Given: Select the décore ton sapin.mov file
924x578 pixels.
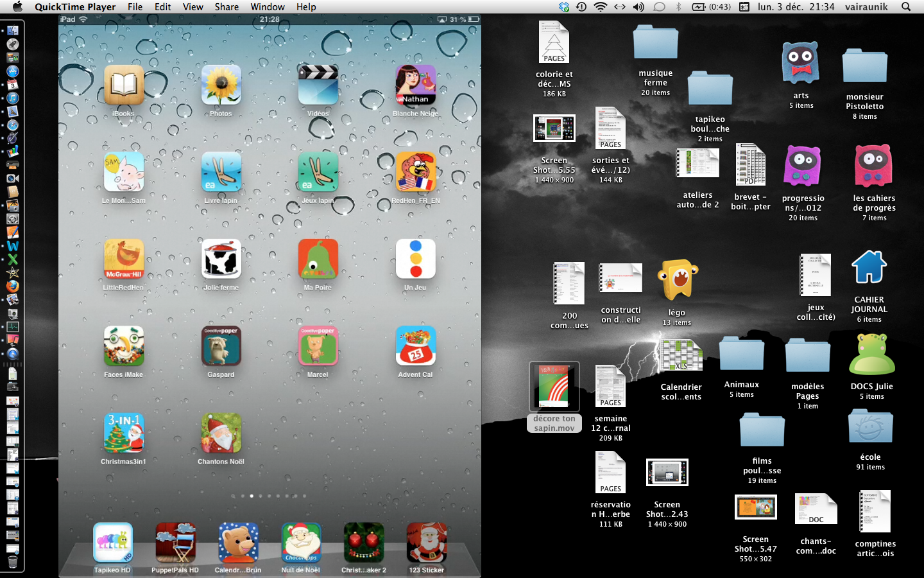Looking at the screenshot, I should point(554,387).
